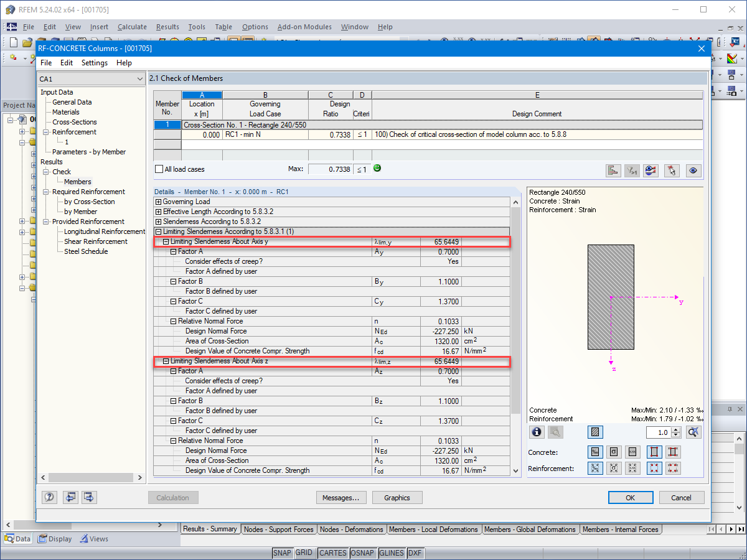Increase the display factor spinner value
747x560 pixels.
(676, 429)
